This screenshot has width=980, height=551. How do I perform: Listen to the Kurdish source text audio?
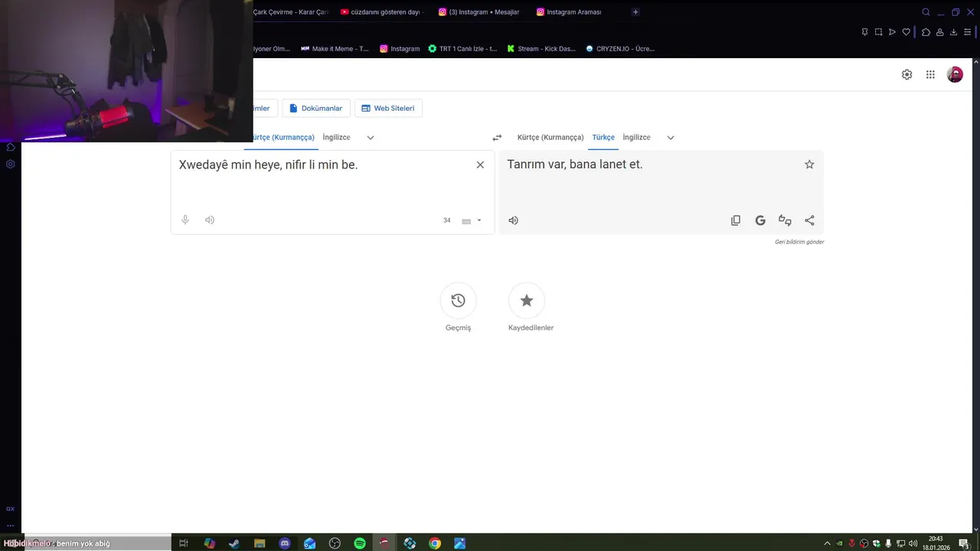coord(210,220)
